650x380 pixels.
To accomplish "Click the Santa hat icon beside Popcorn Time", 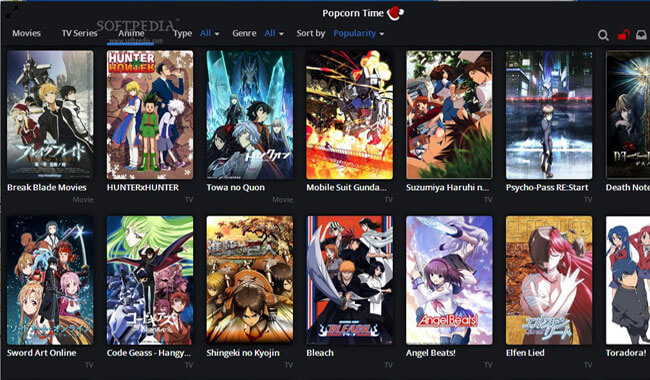I will click(x=395, y=13).
